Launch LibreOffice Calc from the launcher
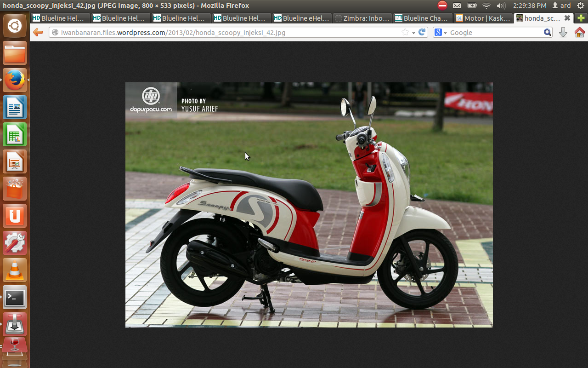Screen dimensions: 588x368 [x=15, y=134]
